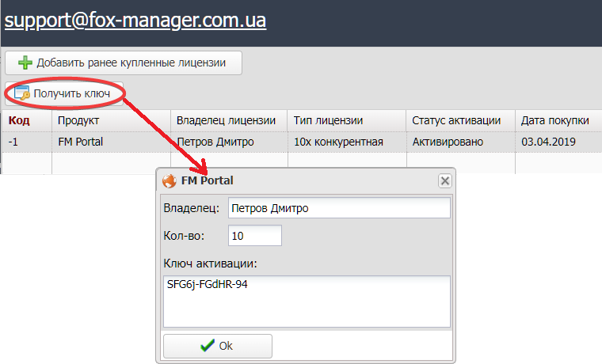The width and height of the screenshot is (602, 364).
Task: Focus the 'Кол-во' quantity field
Action: 255,236
